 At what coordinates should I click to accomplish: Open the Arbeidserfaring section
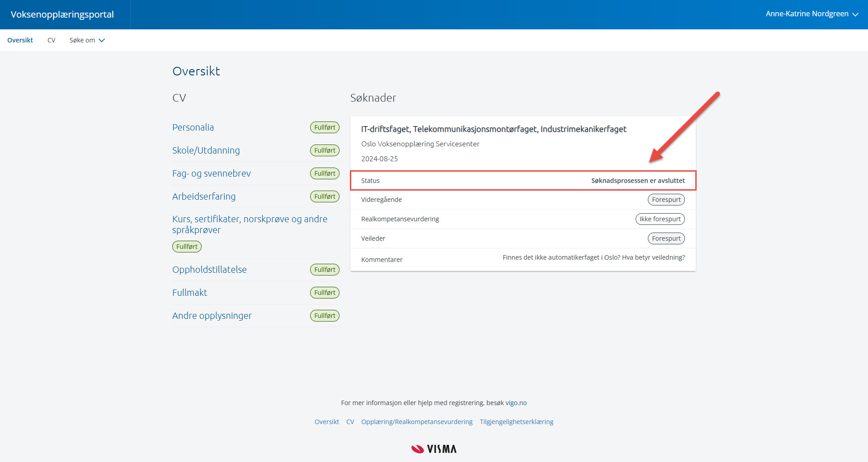(x=204, y=196)
